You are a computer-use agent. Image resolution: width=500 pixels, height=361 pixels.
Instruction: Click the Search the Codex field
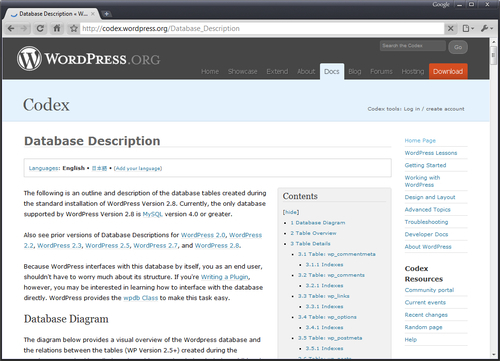[413, 46]
